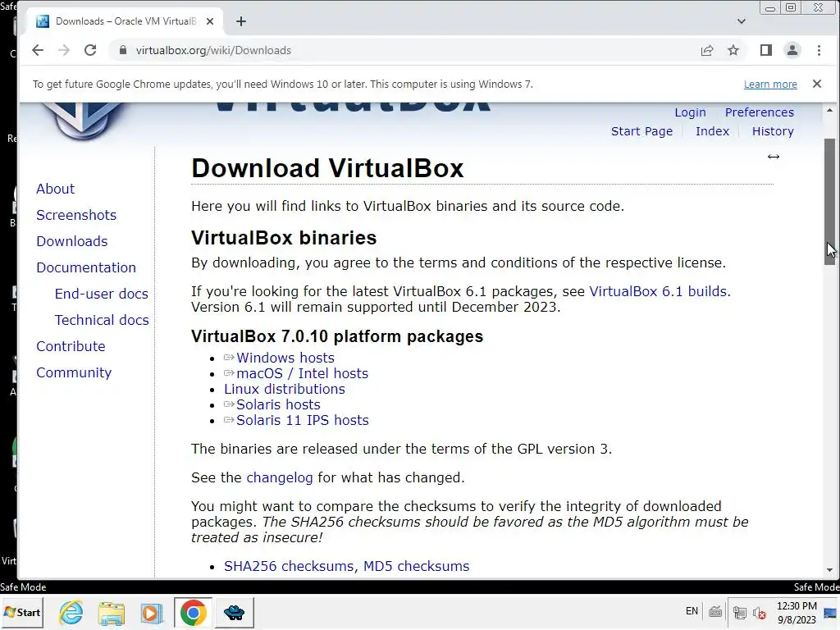Open the Windows Start menu
Screen dimensions: 840x630
point(22,612)
